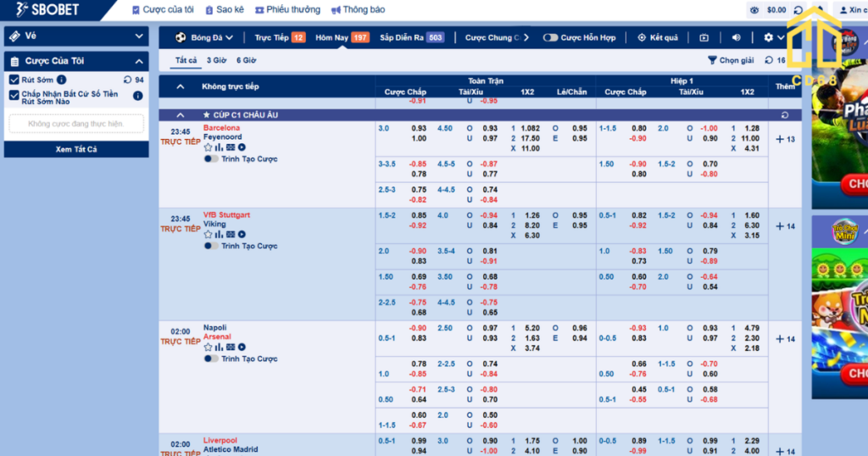Enable Trình Tạo Cược for Stuttgart match
868x456 pixels.
click(211, 246)
